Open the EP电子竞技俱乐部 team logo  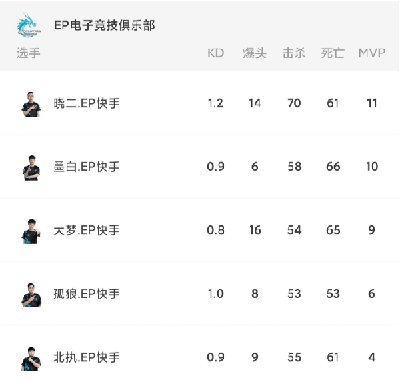[x=29, y=25]
